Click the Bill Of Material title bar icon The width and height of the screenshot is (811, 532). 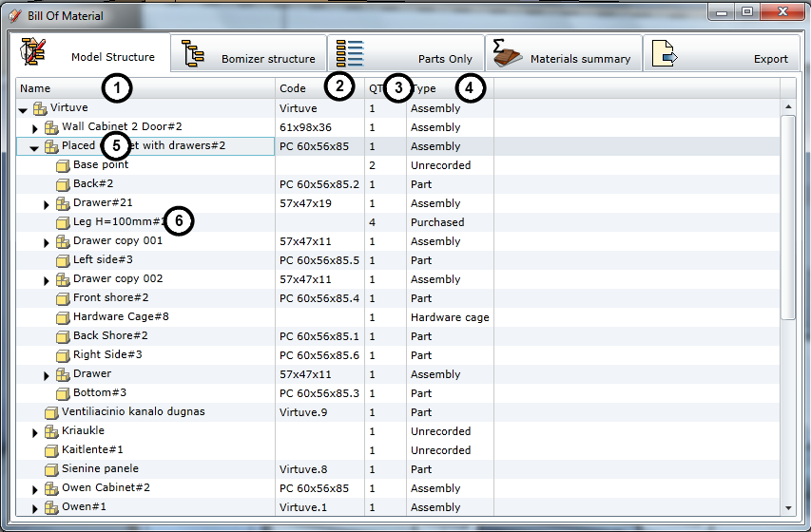(x=15, y=16)
